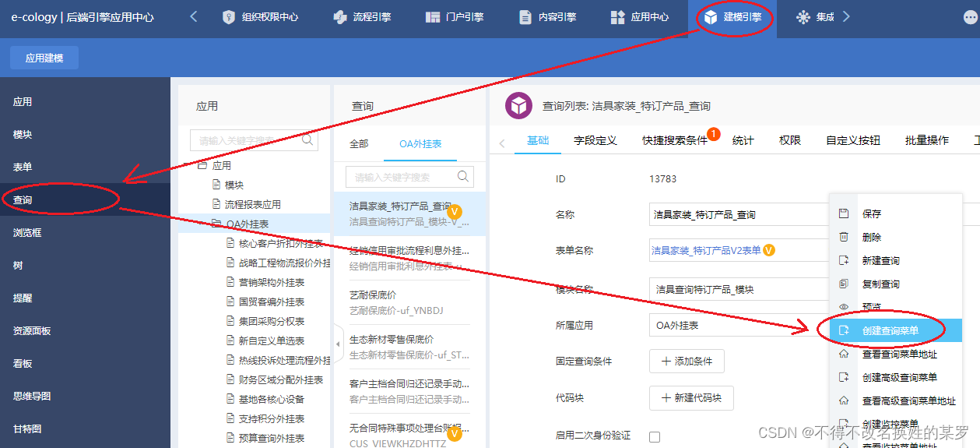Click the 应用建模 button

coord(44,58)
